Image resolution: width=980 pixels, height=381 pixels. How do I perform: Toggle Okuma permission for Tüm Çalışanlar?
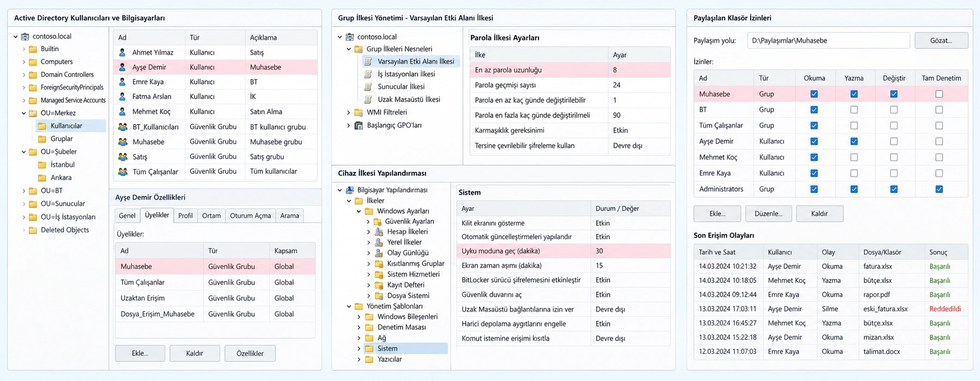click(814, 126)
